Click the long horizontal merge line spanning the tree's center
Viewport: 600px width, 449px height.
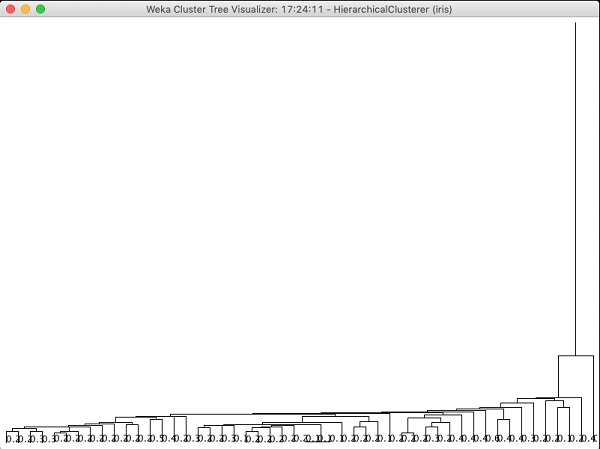(300, 414)
